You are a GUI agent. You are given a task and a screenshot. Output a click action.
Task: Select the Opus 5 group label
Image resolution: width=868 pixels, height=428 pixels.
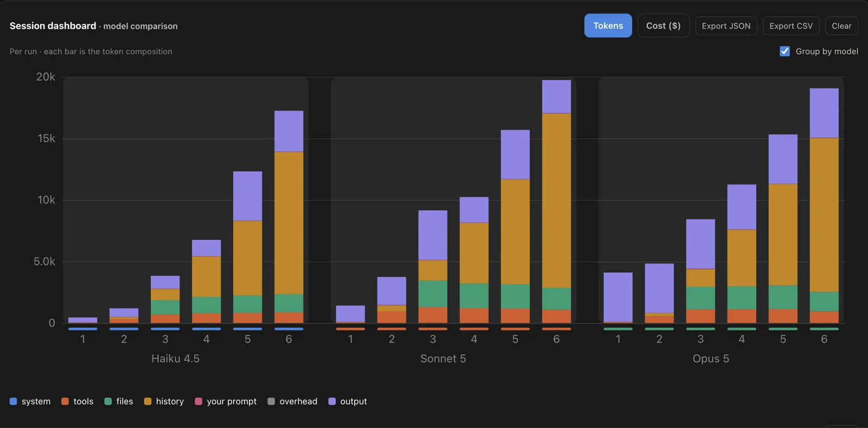[x=711, y=359]
